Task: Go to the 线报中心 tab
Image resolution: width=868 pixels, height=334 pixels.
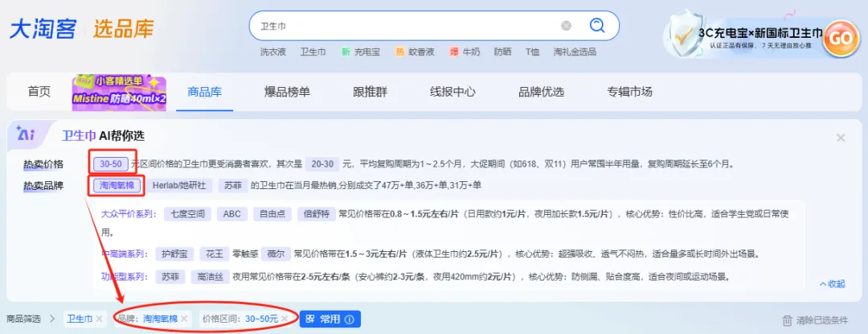Action: (452, 92)
